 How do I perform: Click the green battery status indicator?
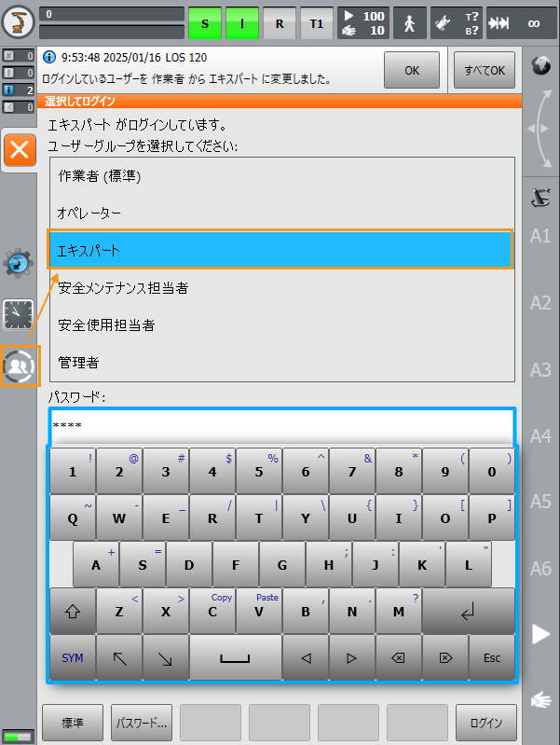18,737
